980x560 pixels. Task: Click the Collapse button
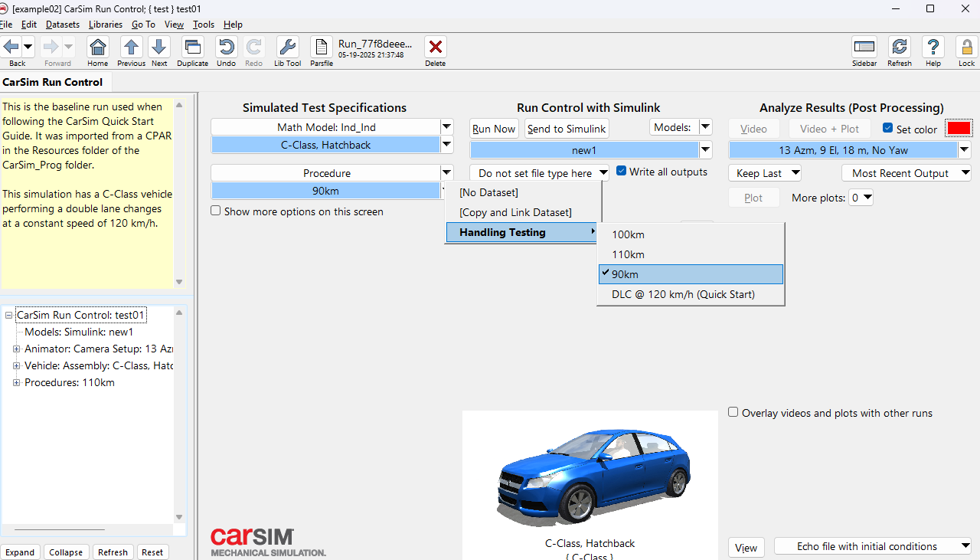pyautogui.click(x=66, y=552)
